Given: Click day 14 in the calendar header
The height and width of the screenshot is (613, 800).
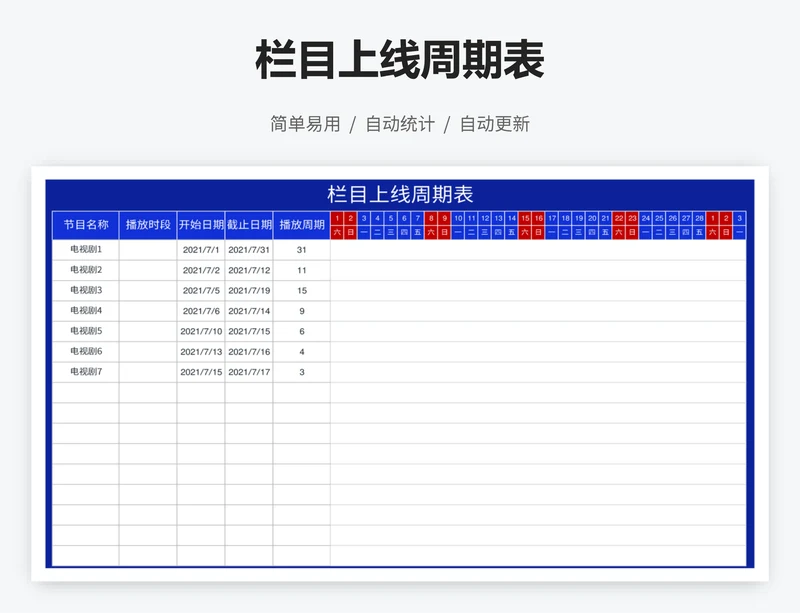Looking at the screenshot, I should (512, 218).
